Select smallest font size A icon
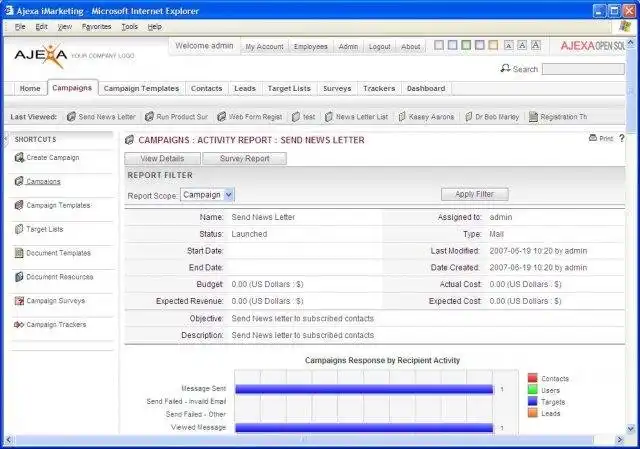 click(x=508, y=45)
